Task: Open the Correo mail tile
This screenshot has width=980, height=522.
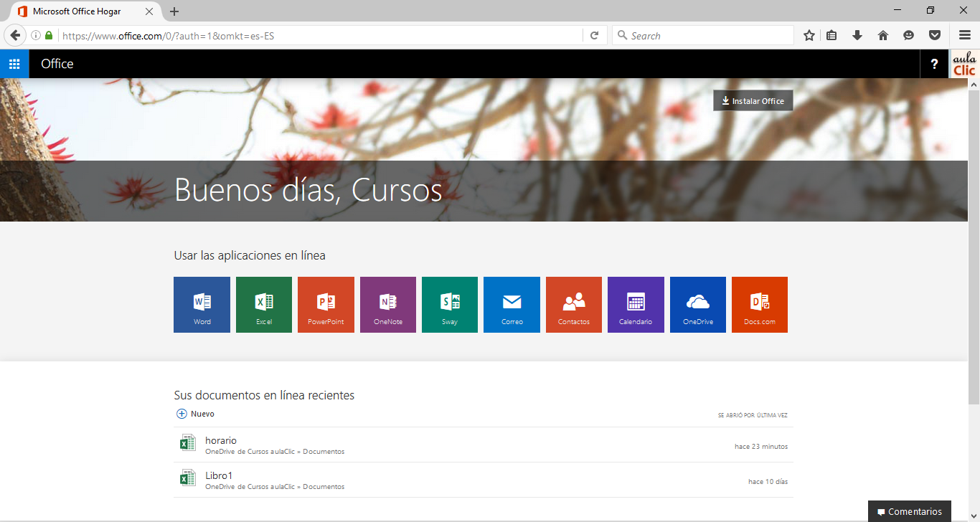Action: [x=512, y=305]
